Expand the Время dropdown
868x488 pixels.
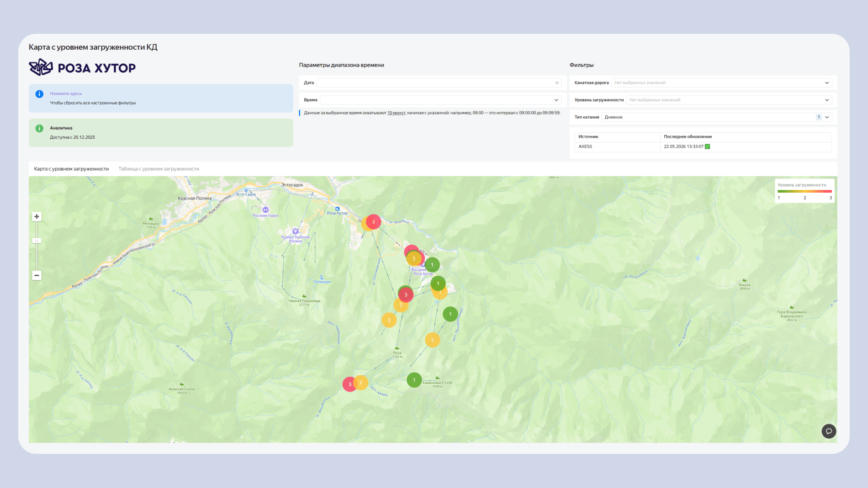click(440, 100)
